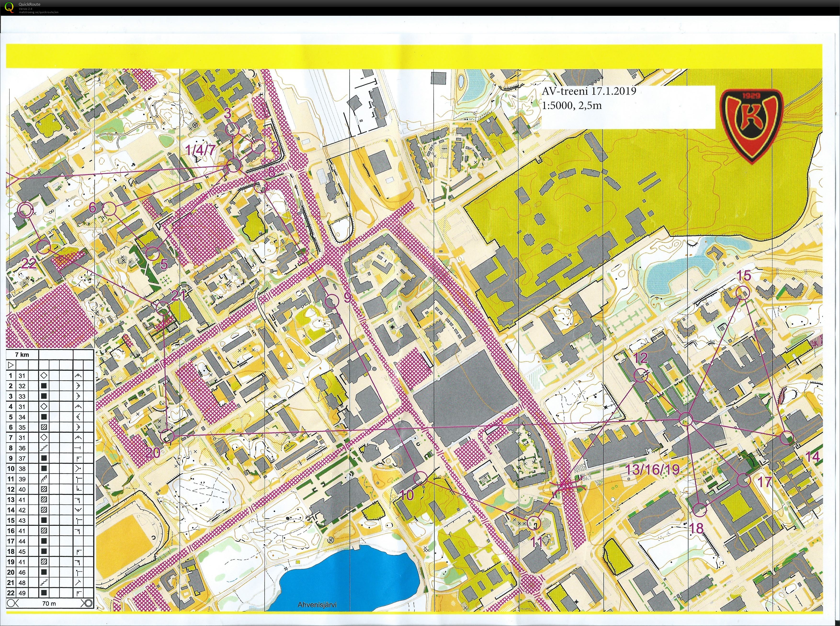
Task: Click control circle 18 on the map
Action: click(x=700, y=510)
